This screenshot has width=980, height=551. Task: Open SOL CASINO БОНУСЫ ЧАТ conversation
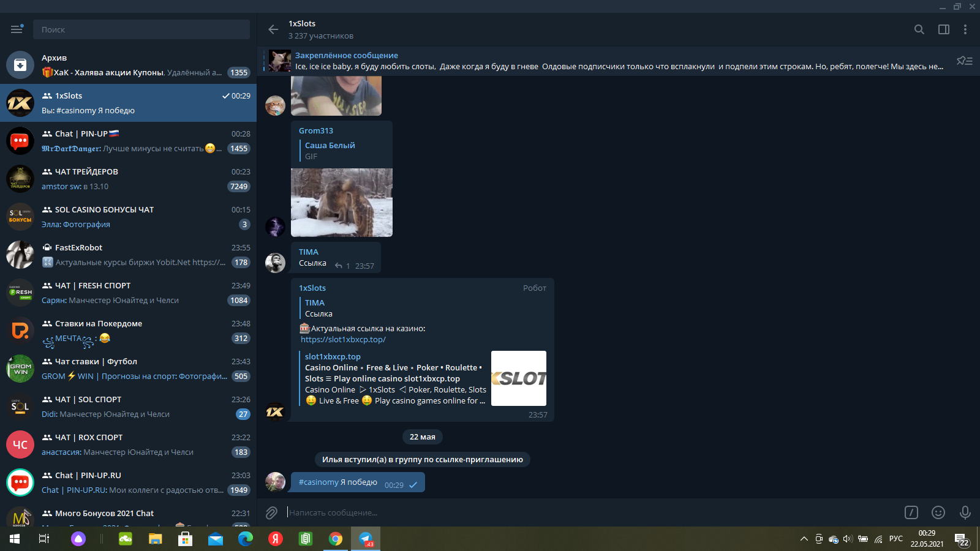[x=129, y=217]
